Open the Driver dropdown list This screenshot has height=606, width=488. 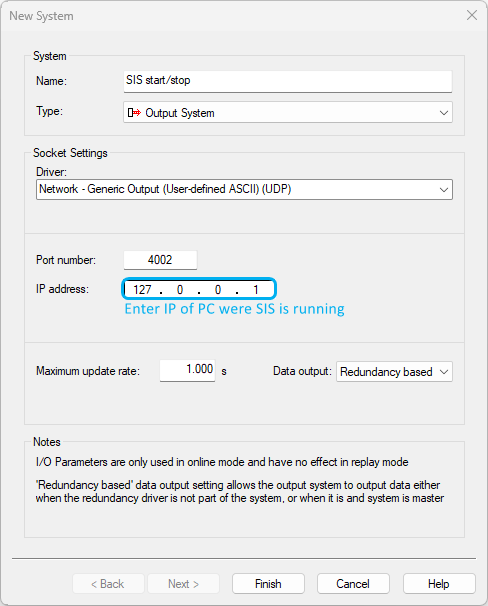pyautogui.click(x=244, y=189)
